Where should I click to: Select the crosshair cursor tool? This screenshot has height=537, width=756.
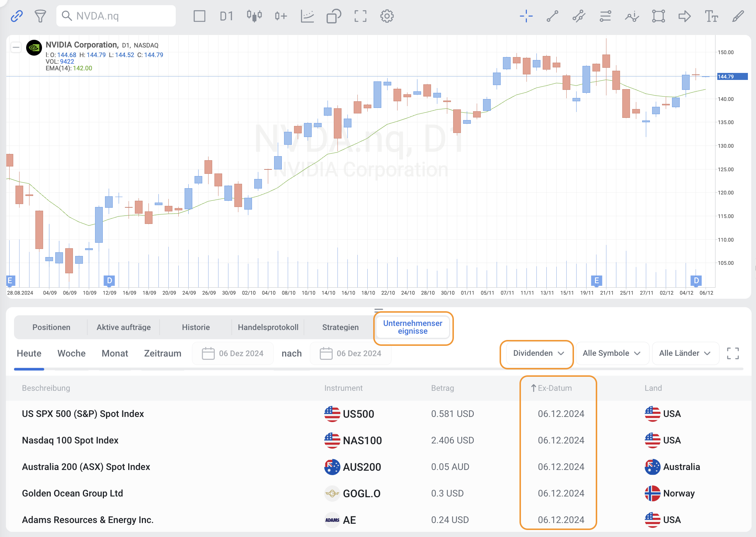pos(526,16)
